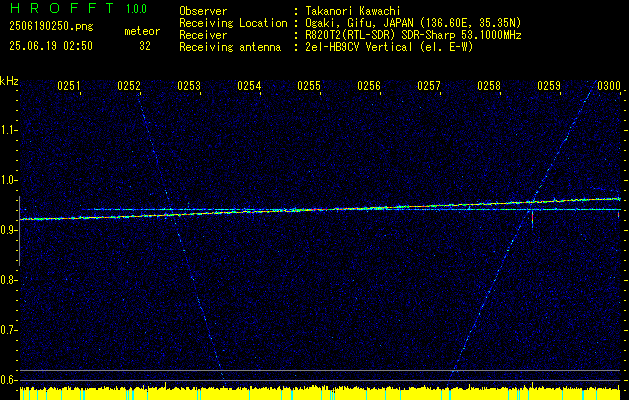629x400 pixels.
Task: Click the kHz axis unit label
Action: pos(9,81)
